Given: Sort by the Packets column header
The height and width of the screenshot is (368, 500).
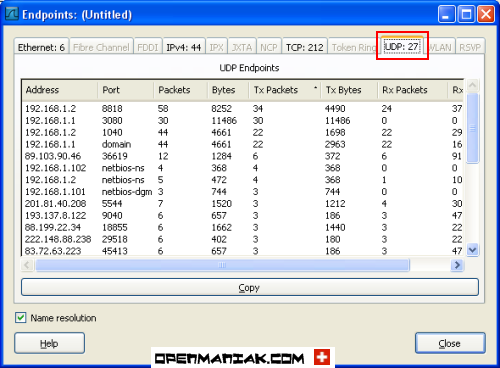Looking at the screenshot, I should click(181, 90).
